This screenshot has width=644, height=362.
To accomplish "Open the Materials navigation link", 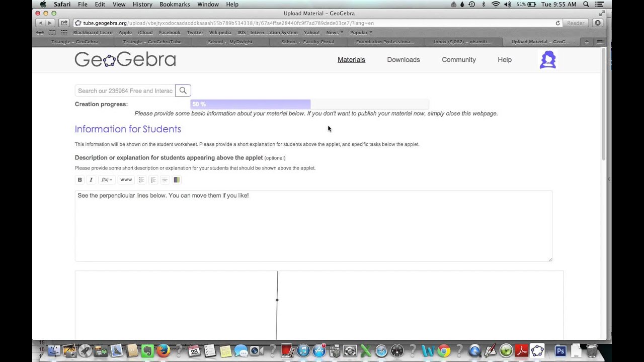I will pyautogui.click(x=351, y=60).
